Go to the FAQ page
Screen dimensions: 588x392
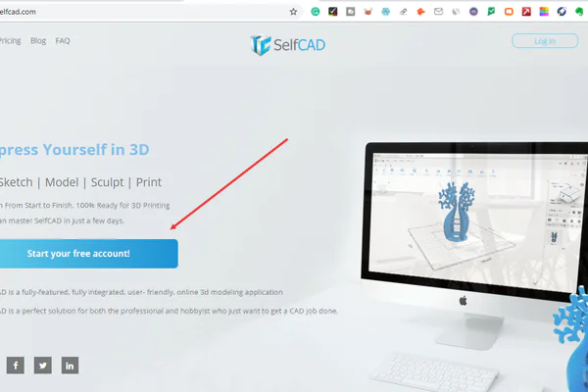63,40
